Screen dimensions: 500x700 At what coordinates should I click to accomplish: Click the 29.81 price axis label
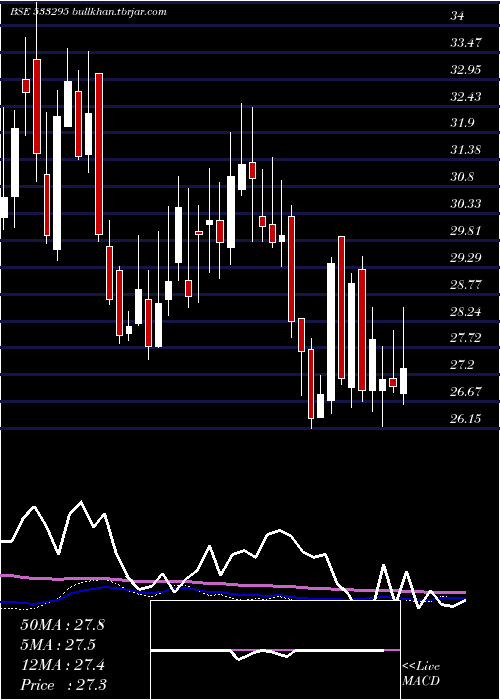(466, 231)
